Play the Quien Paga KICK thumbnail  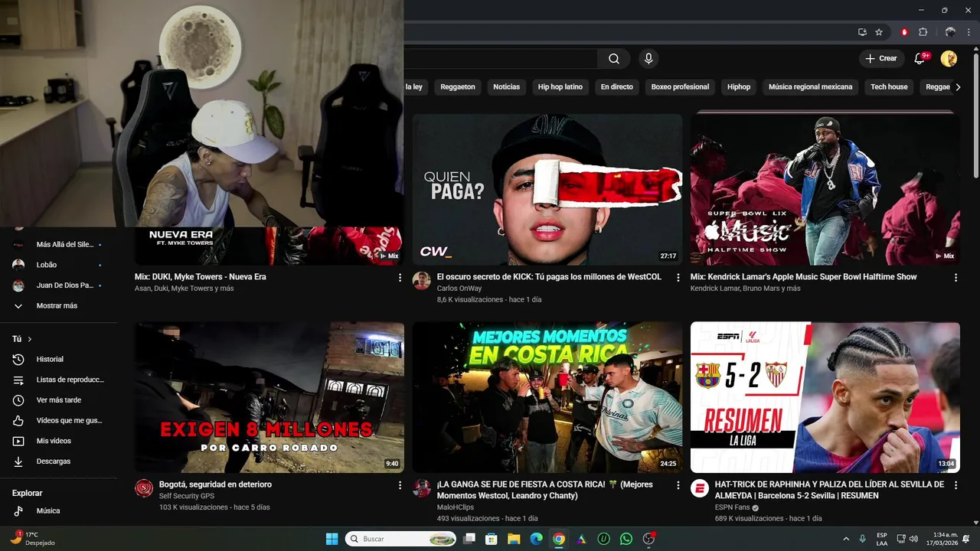547,190
